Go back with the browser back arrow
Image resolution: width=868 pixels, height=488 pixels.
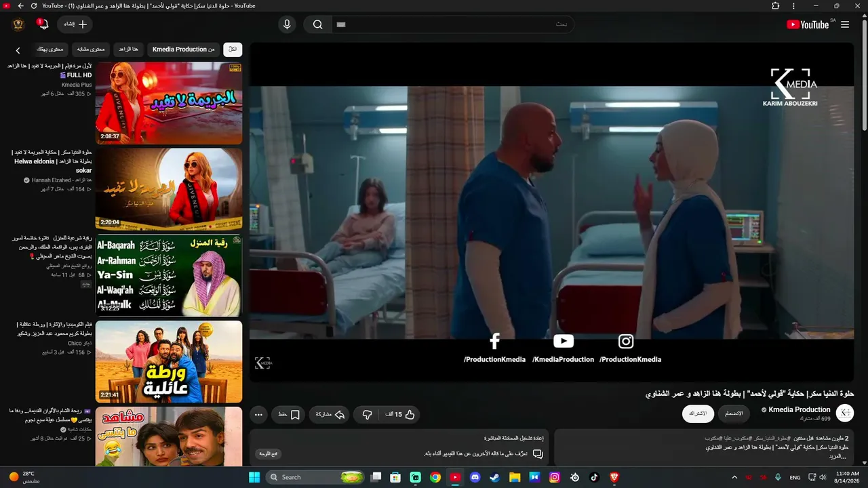point(20,6)
